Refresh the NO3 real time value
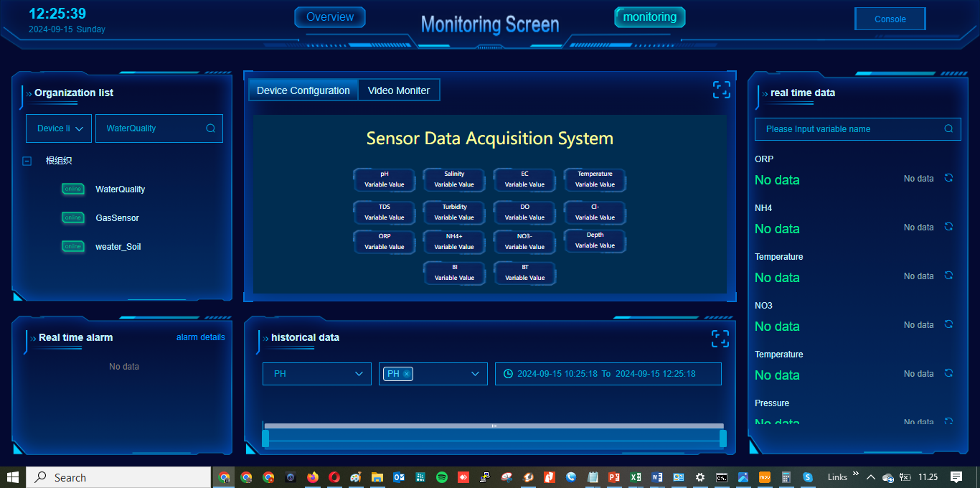The width and height of the screenshot is (980, 488). [x=948, y=324]
